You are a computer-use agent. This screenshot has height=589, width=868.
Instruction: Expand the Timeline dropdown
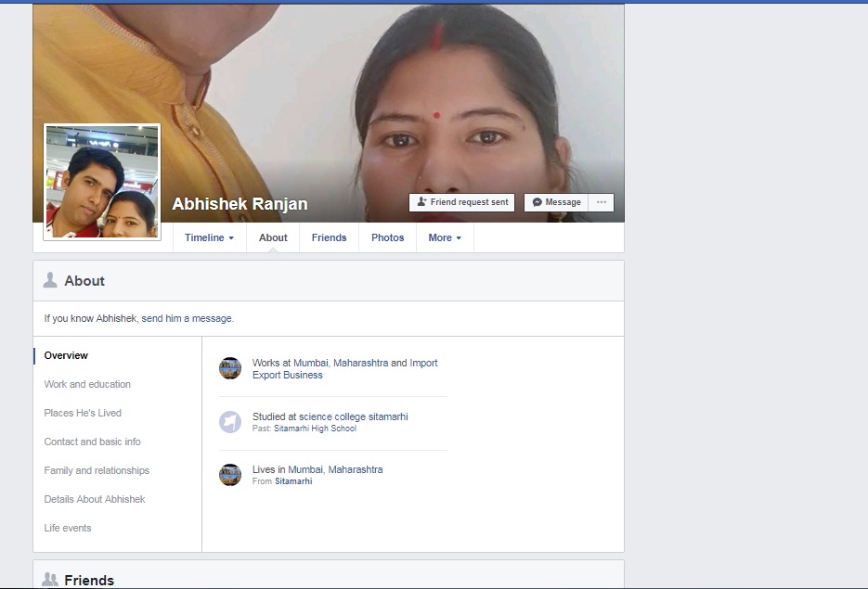[x=209, y=237]
